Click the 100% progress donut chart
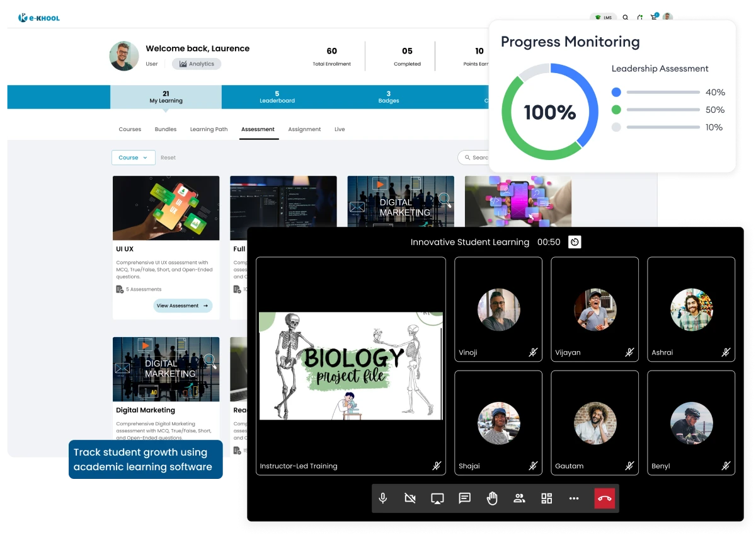 (x=549, y=112)
